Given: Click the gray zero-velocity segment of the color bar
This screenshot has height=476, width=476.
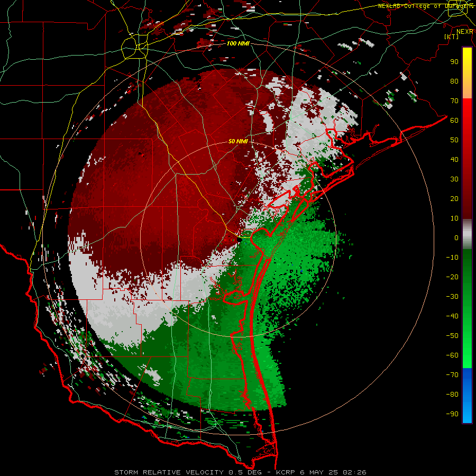Looking at the screenshot, I should tap(467, 234).
